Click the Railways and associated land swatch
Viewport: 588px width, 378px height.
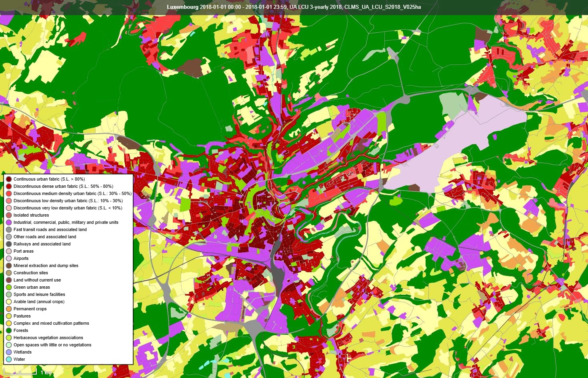click(9, 244)
